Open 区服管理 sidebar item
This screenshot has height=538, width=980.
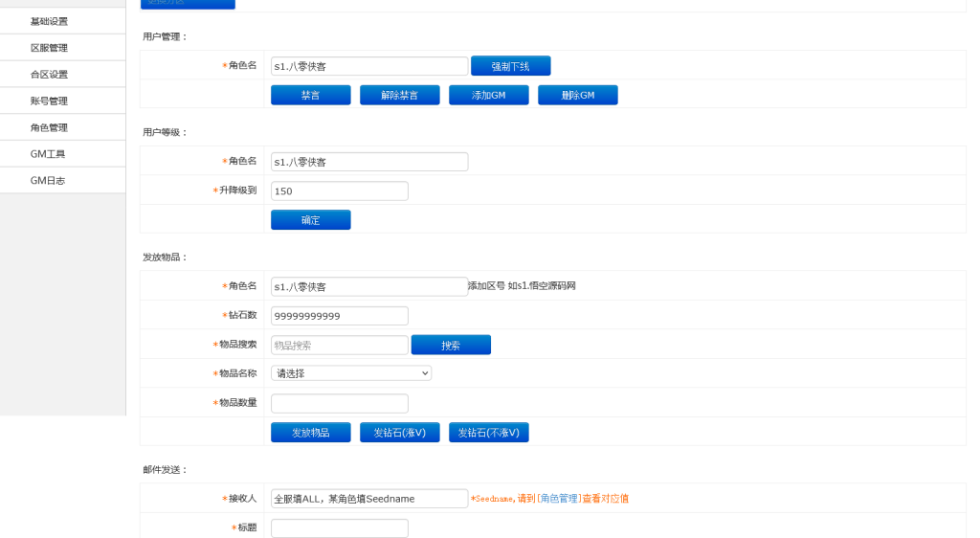[x=62, y=48]
